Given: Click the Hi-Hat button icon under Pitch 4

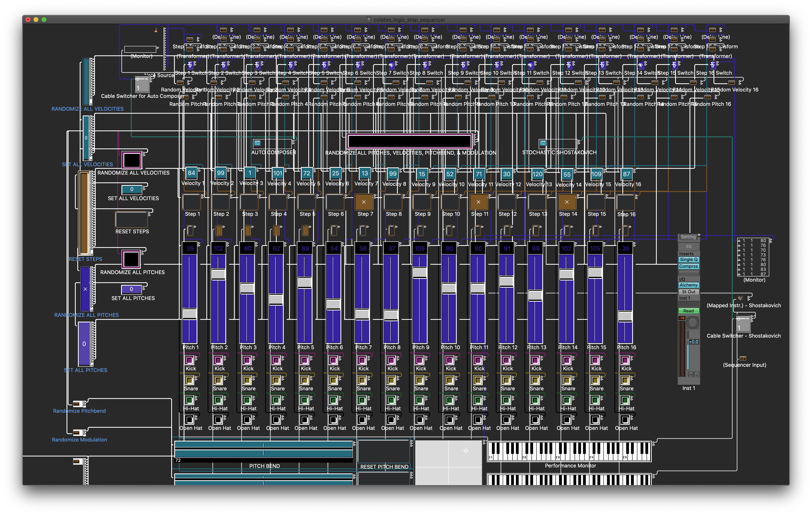Looking at the screenshot, I should pos(276,400).
